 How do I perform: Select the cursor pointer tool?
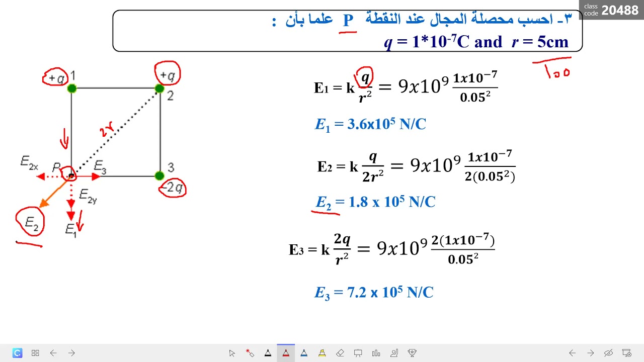tap(232, 353)
